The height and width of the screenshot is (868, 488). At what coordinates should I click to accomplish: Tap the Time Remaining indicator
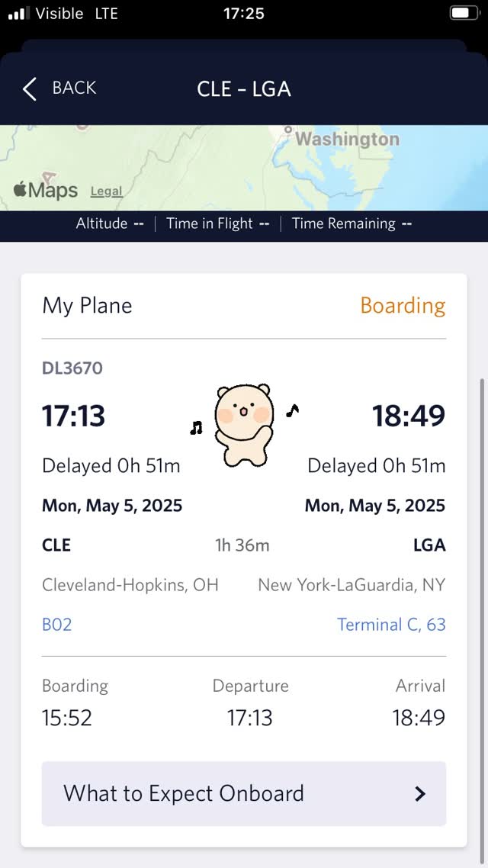(x=352, y=223)
